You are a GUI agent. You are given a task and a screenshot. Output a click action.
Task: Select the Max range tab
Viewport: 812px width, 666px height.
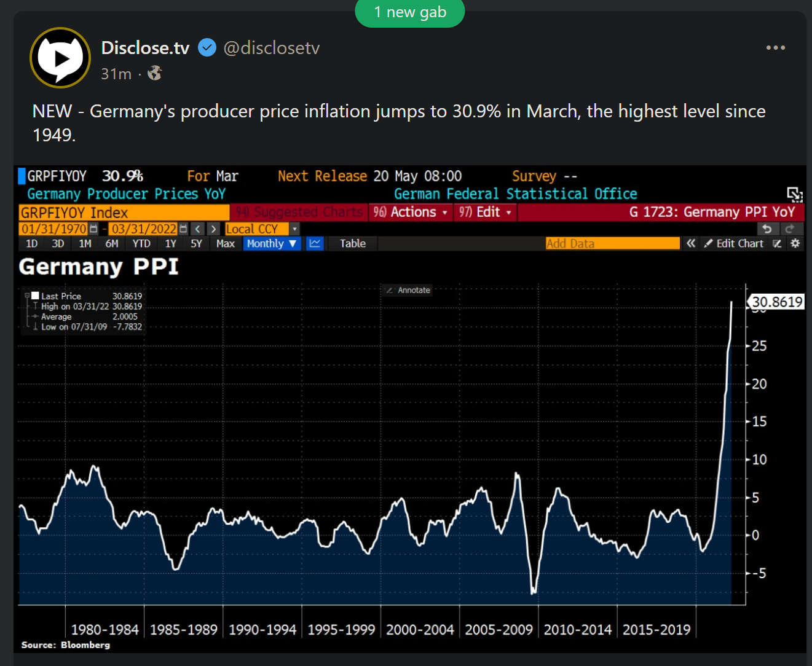point(226,243)
